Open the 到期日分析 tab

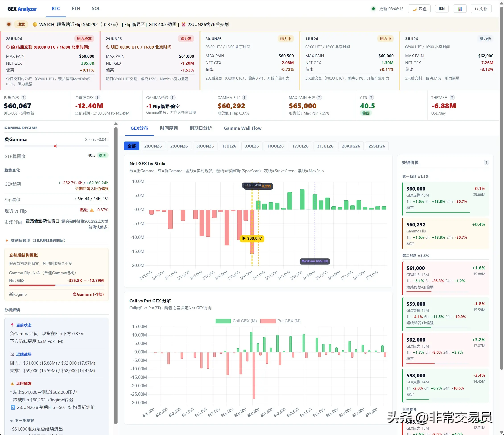pos(201,128)
